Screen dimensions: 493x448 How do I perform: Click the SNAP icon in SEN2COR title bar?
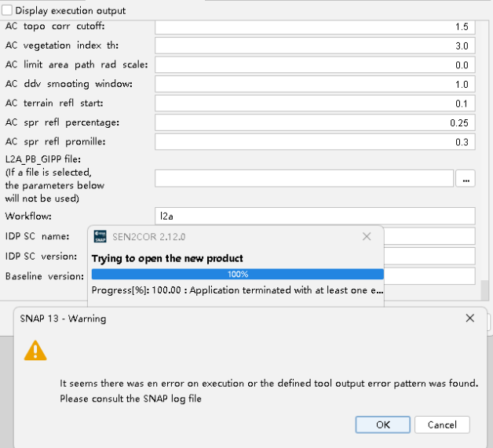pyautogui.click(x=100, y=237)
